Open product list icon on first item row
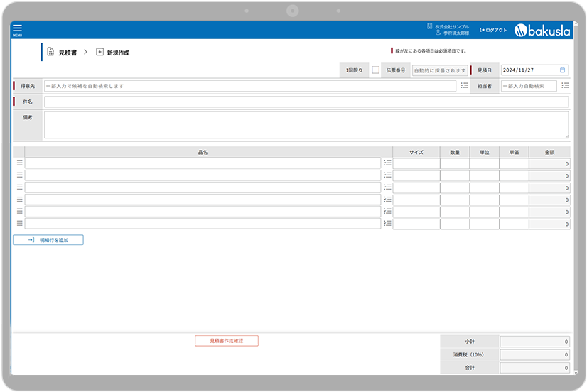Image resolution: width=587 pixels, height=392 pixels. [387, 163]
